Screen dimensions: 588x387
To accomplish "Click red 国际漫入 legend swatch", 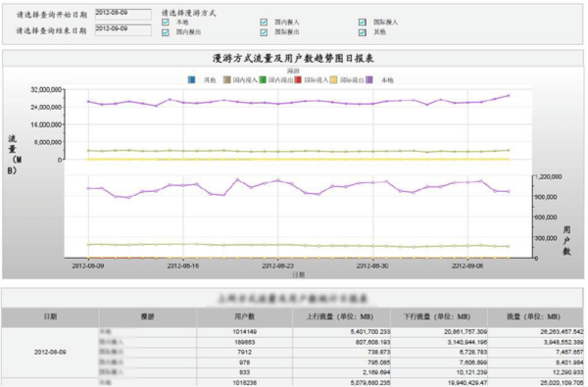I will click(x=298, y=80).
